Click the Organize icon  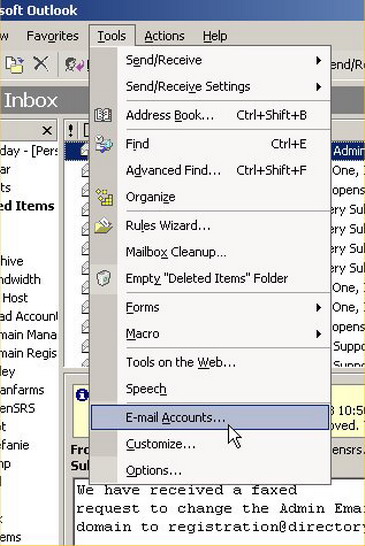pyautogui.click(x=104, y=197)
